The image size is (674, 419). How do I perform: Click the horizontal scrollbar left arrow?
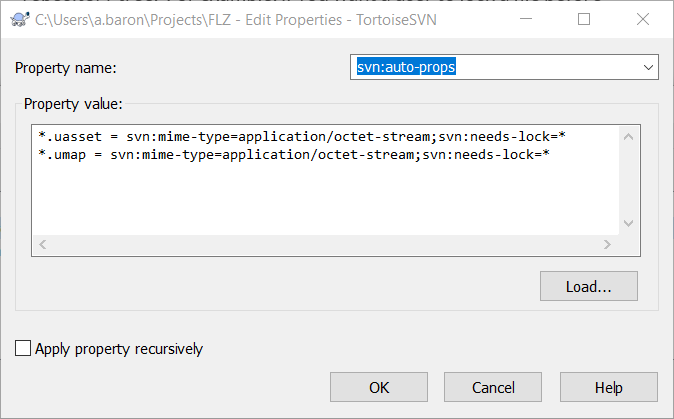click(x=43, y=245)
